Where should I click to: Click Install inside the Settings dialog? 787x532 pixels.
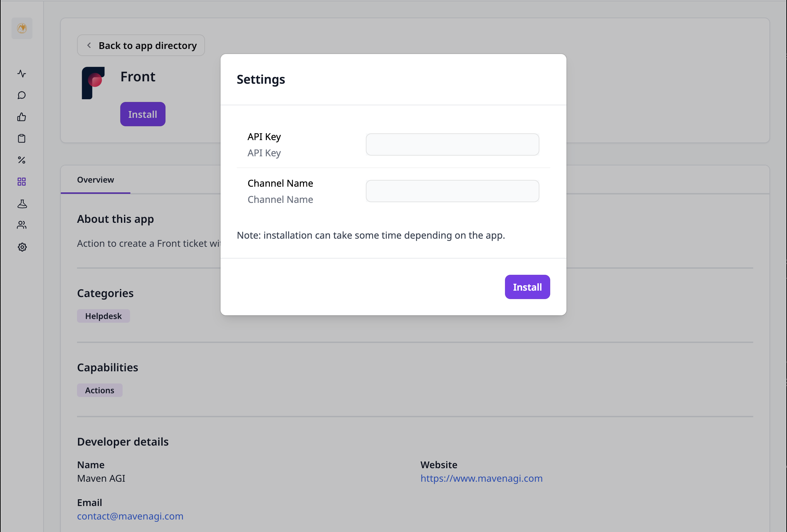click(527, 287)
